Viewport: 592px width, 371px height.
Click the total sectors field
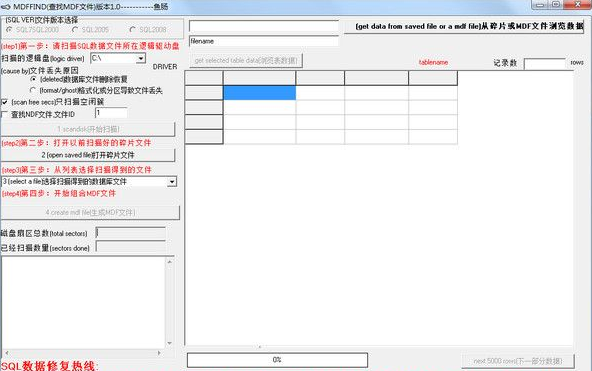(x=131, y=233)
